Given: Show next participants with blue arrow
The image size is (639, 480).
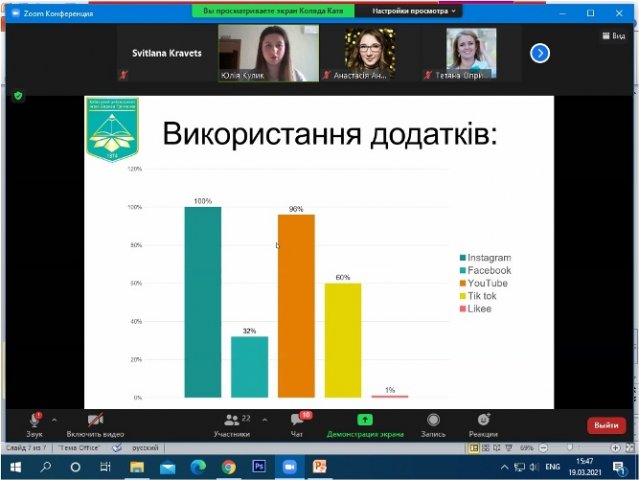Looking at the screenshot, I should [540, 53].
